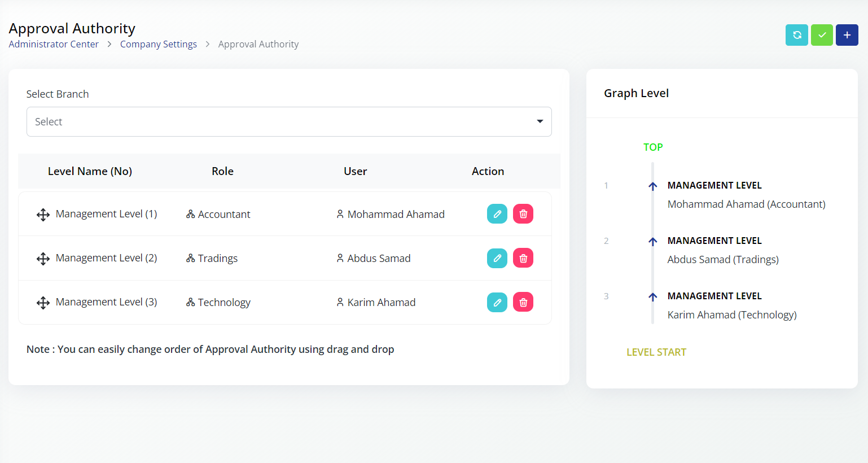Click the green checkmark save button
This screenshot has width=868, height=463.
pos(822,35)
